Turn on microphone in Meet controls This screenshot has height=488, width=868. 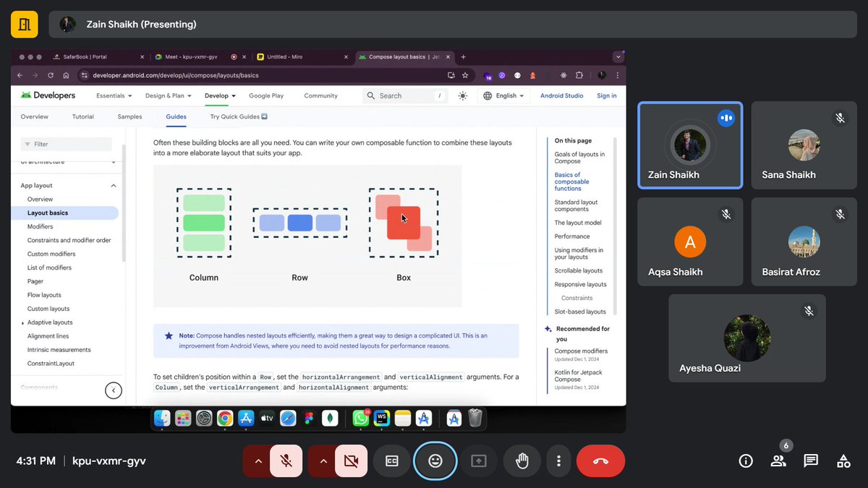click(286, 461)
